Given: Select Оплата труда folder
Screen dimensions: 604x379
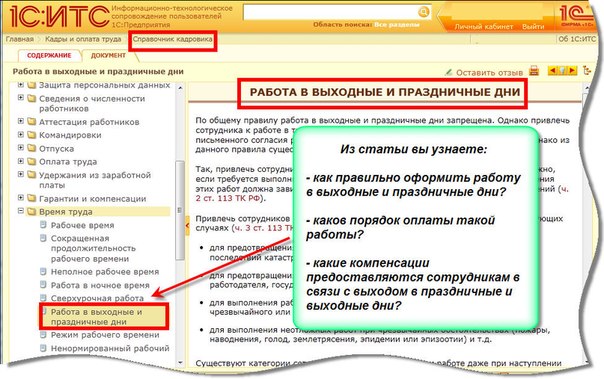Looking at the screenshot, I should (68, 162).
